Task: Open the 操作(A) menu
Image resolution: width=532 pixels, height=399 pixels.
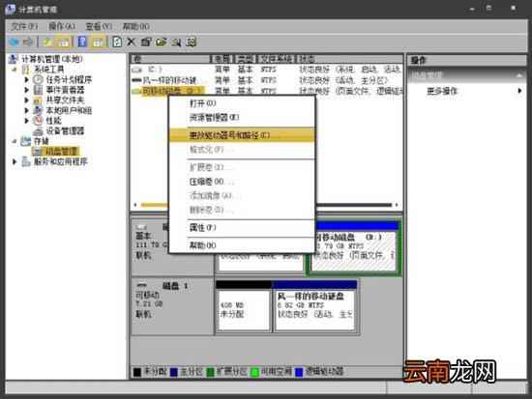Action: coord(61,26)
